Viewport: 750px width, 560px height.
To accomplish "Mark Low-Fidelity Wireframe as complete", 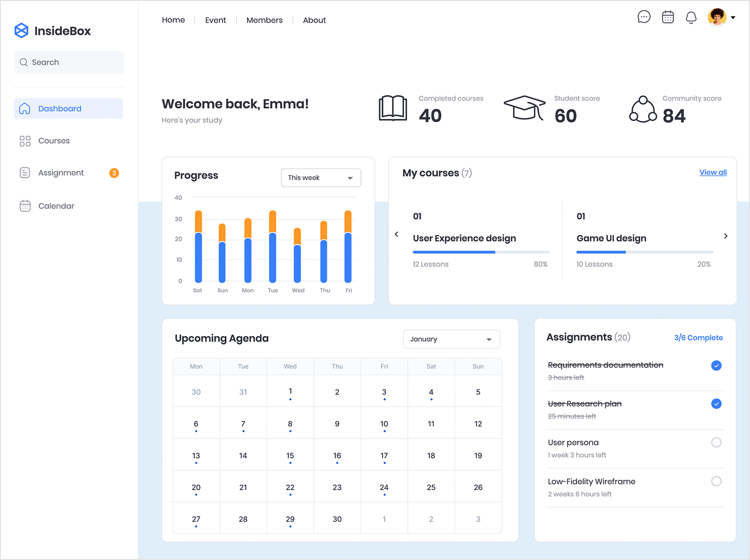I will pyautogui.click(x=716, y=481).
